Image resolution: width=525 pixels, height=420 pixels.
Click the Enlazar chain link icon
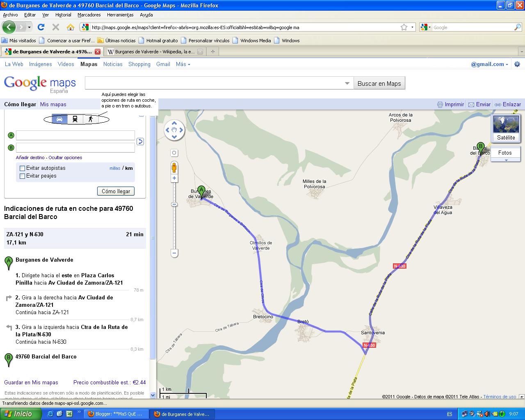click(497, 104)
